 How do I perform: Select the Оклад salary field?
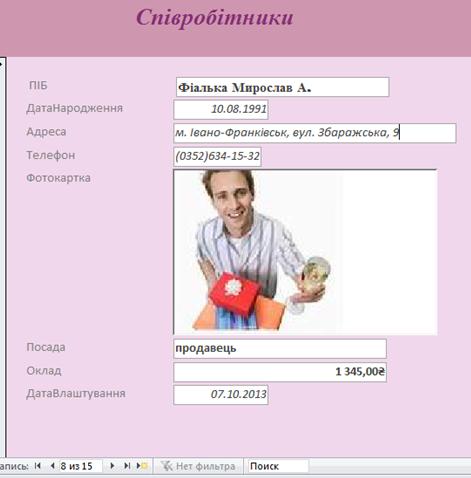280,372
